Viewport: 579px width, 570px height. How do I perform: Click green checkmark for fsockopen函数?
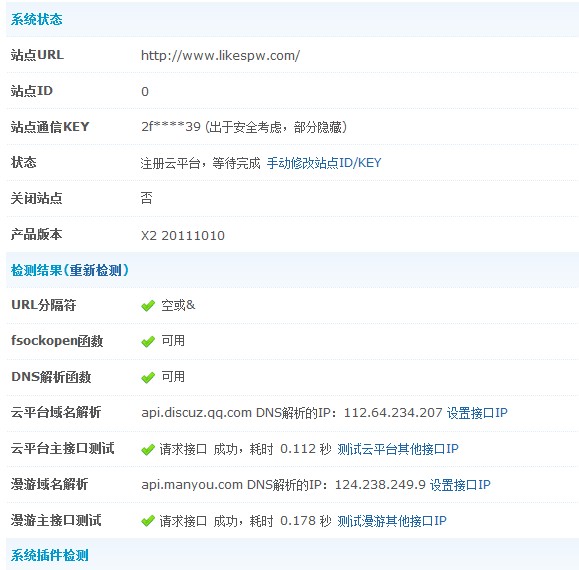tap(148, 341)
